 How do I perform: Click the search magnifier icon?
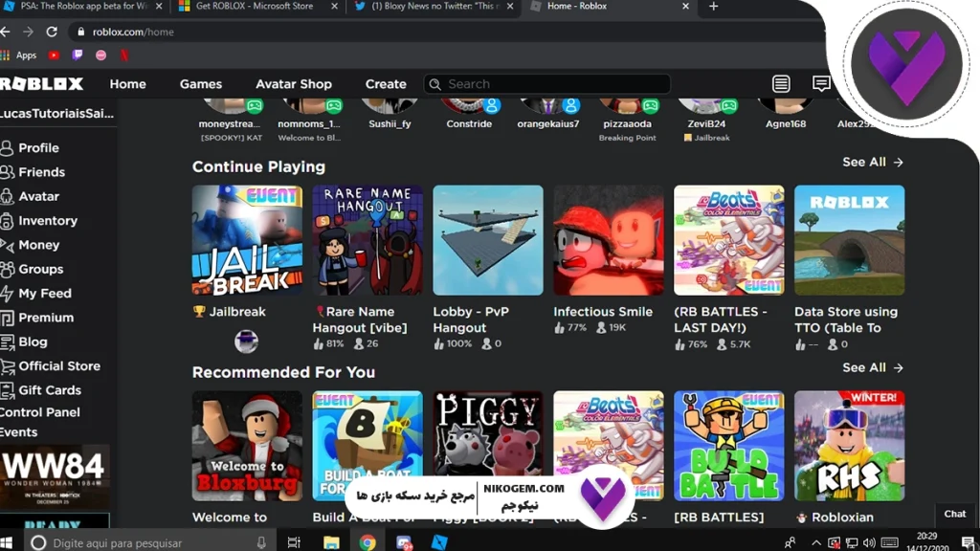(x=435, y=84)
